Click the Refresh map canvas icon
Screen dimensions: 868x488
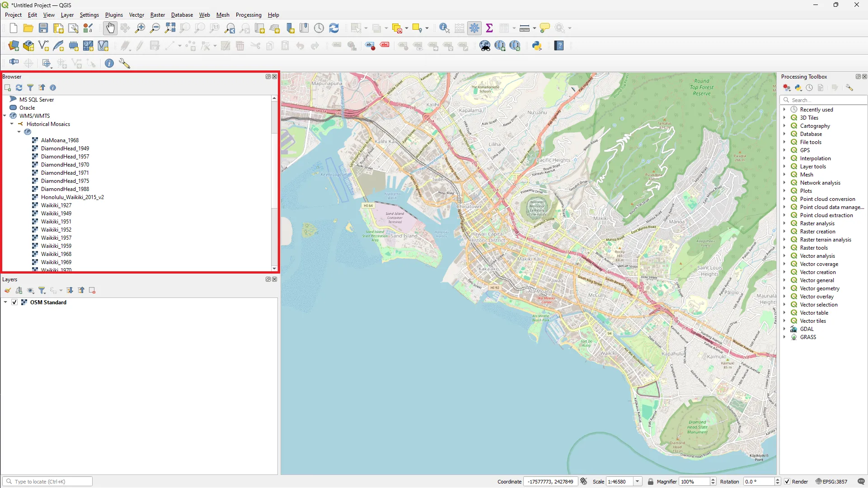tap(334, 28)
